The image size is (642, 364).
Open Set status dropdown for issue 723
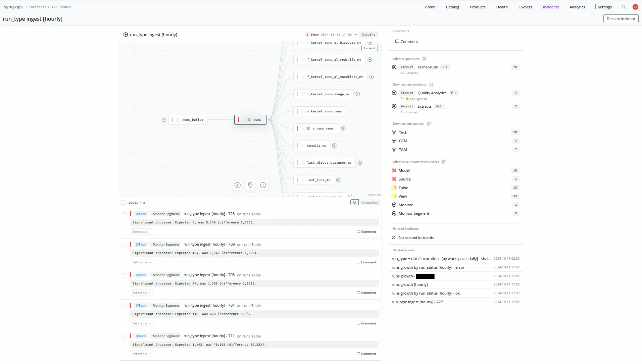142,232
